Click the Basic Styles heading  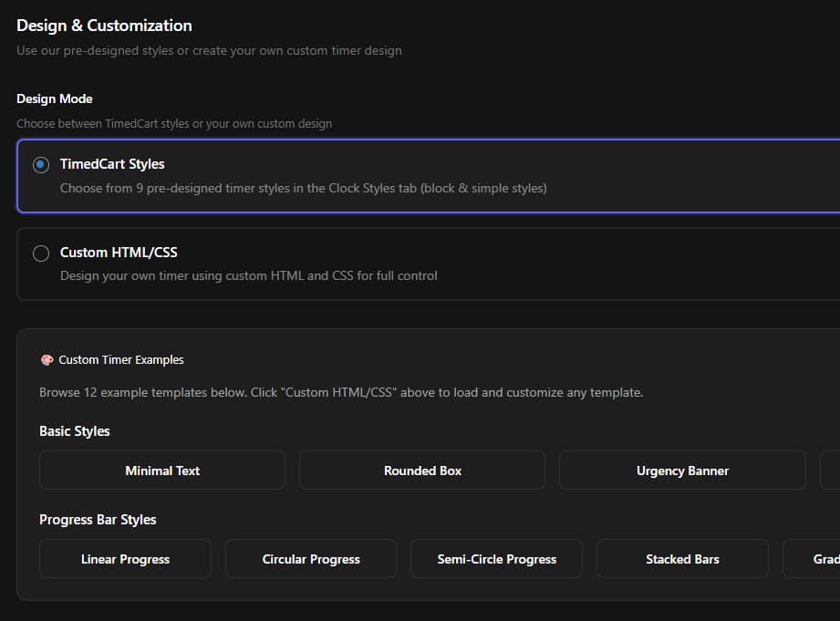coord(74,430)
